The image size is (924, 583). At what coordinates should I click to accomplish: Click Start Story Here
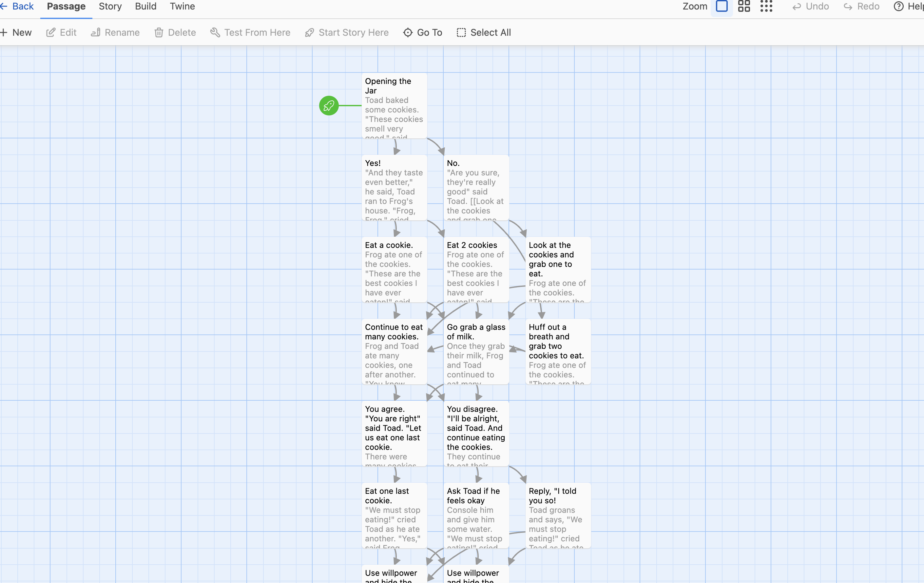pos(347,33)
